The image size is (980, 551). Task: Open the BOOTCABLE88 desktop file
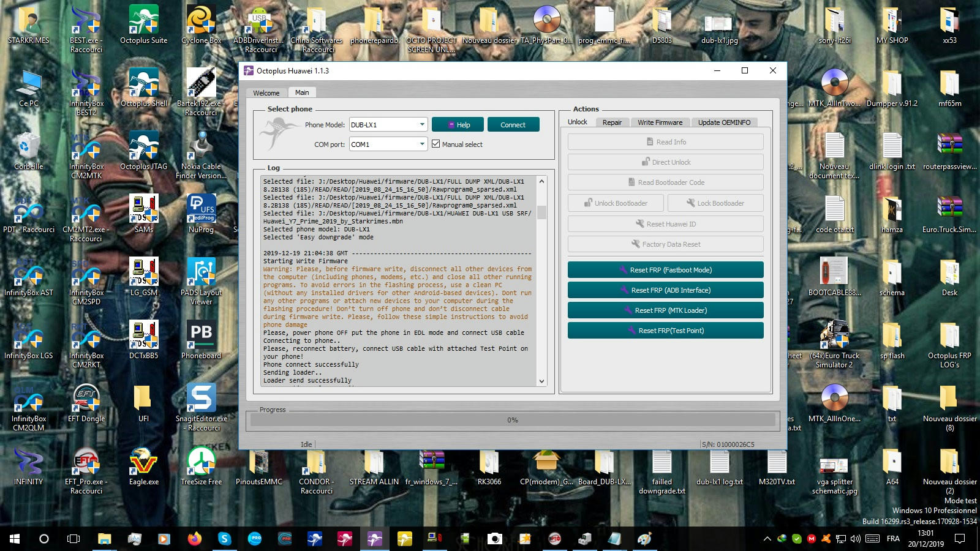coord(834,277)
